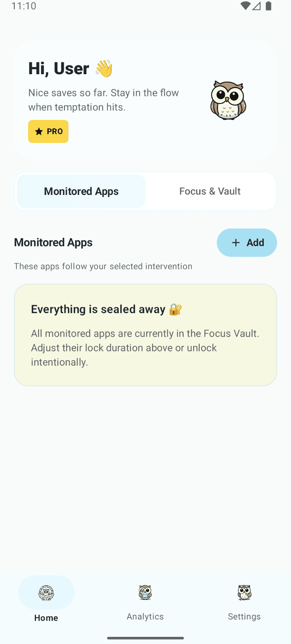291x644 pixels.
Task: Tap the waving hand emoji
Action: coord(104,69)
